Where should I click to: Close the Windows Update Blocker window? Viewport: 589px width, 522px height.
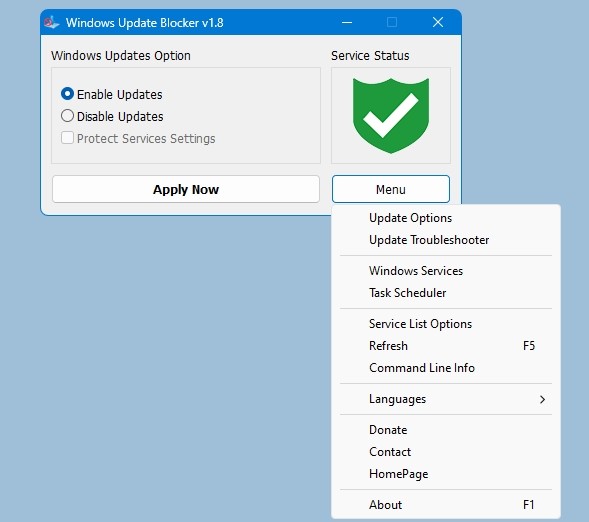pyautogui.click(x=438, y=22)
